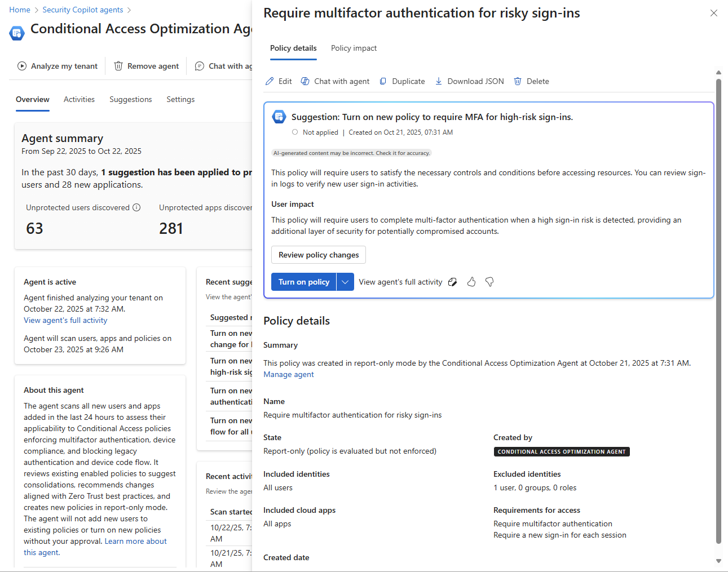Click View agent's full activity in suggestion card
728x572 pixels.
(400, 282)
